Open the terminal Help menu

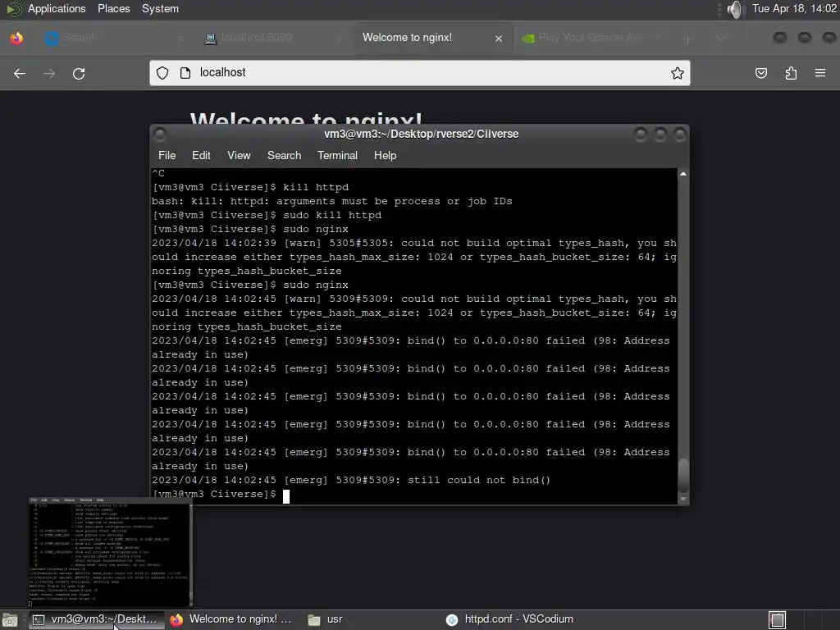[x=385, y=155]
